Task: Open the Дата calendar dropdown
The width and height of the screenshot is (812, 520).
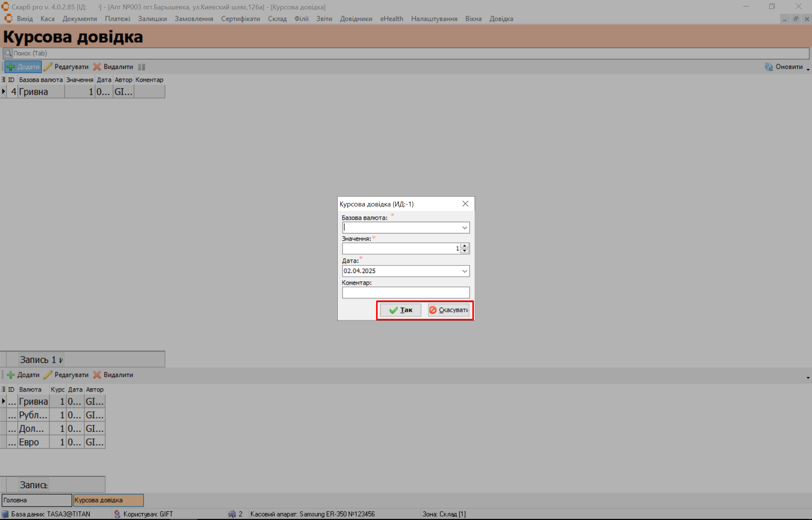Action: pyautogui.click(x=464, y=271)
